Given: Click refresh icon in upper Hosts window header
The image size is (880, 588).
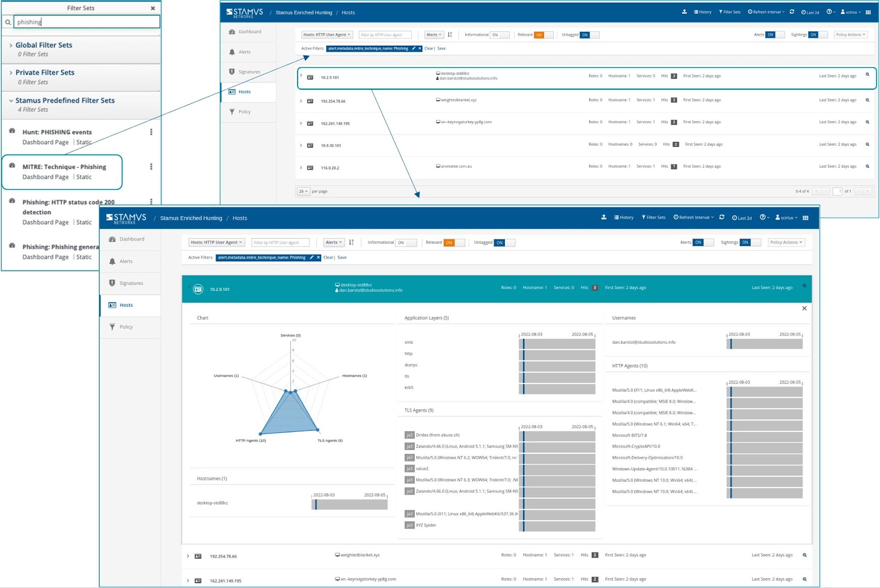Looking at the screenshot, I should [x=791, y=12].
